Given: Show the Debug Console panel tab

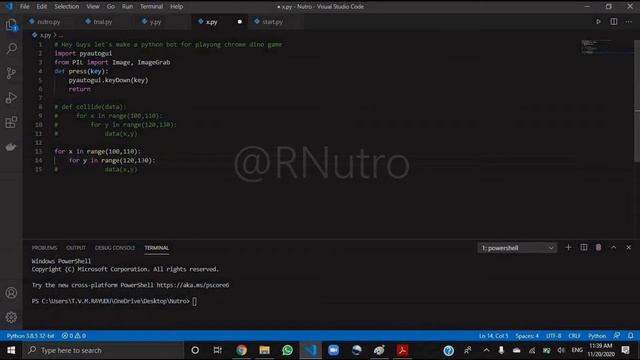Looking at the screenshot, I should [115, 248].
